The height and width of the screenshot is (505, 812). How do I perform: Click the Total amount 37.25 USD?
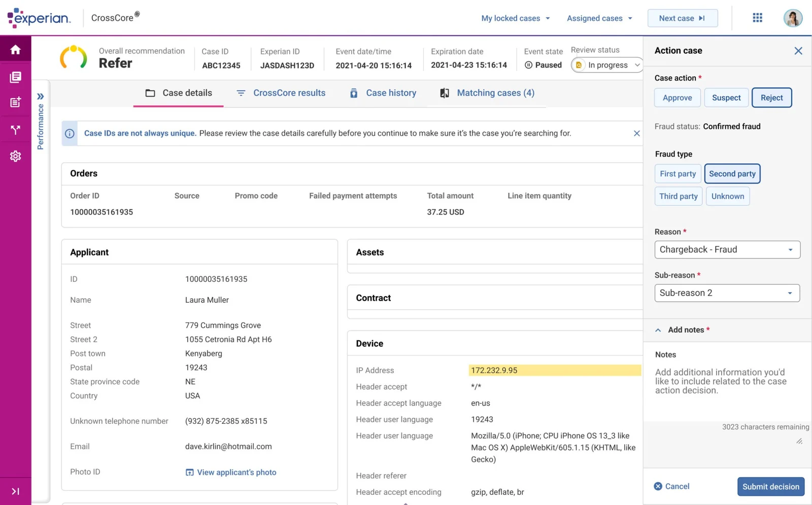coord(446,212)
